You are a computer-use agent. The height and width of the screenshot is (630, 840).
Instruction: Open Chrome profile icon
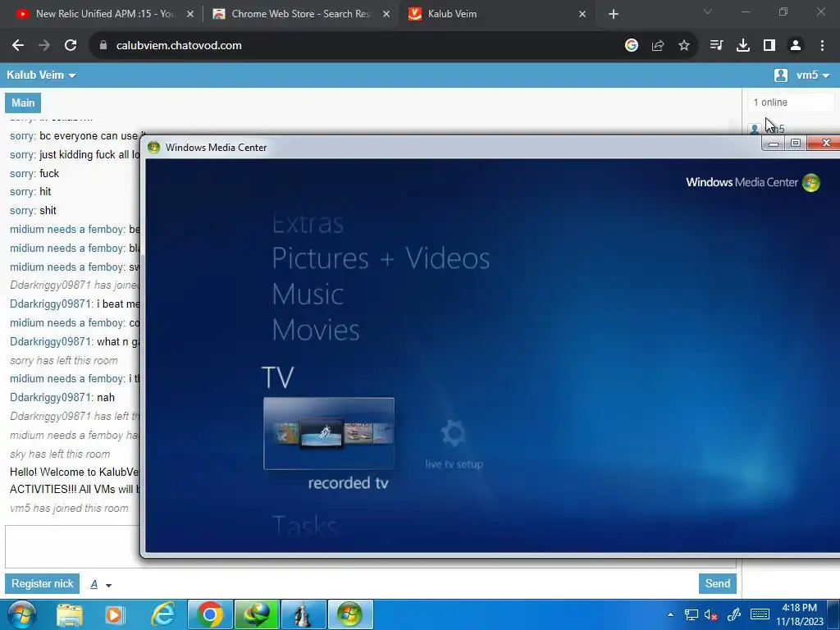pyautogui.click(x=796, y=46)
